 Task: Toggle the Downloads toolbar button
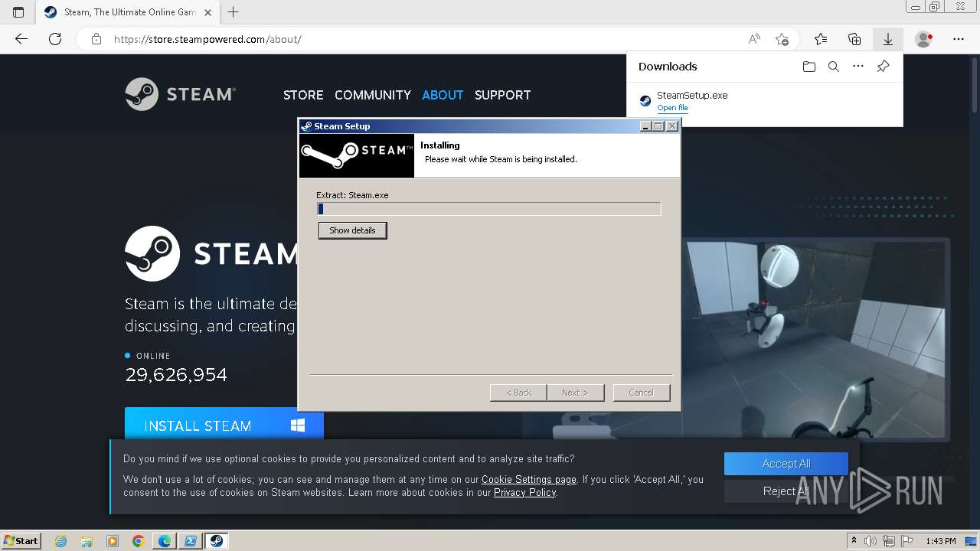tap(888, 39)
